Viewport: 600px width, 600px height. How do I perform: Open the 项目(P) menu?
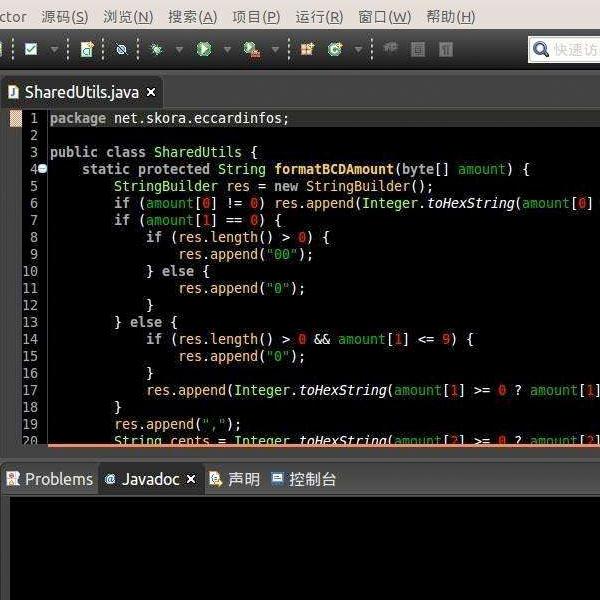256,17
